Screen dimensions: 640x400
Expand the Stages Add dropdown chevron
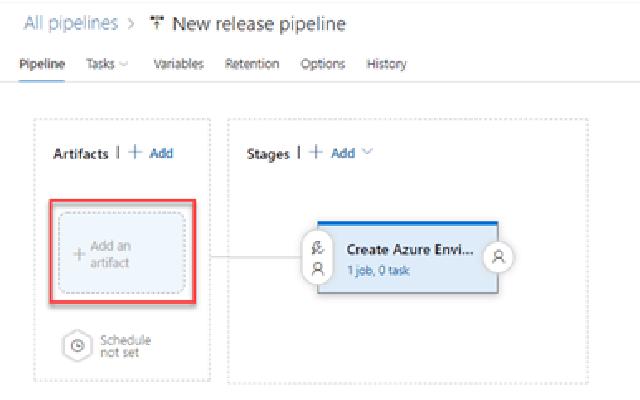(367, 153)
